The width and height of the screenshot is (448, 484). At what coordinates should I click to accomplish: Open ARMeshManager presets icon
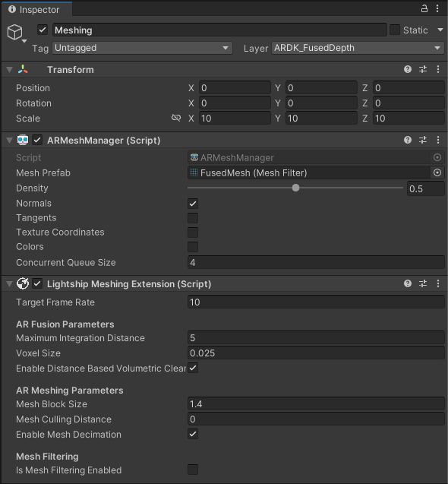tap(423, 140)
